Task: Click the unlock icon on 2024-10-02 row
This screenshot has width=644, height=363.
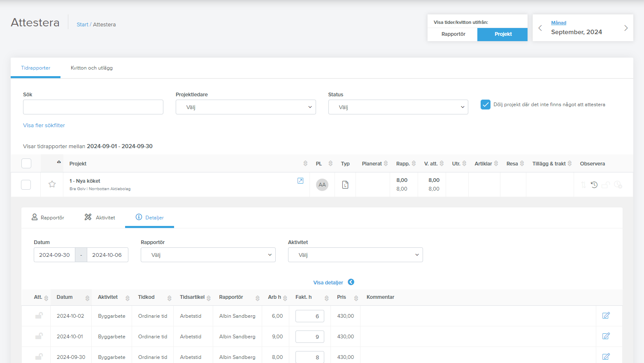Action: [39, 316]
